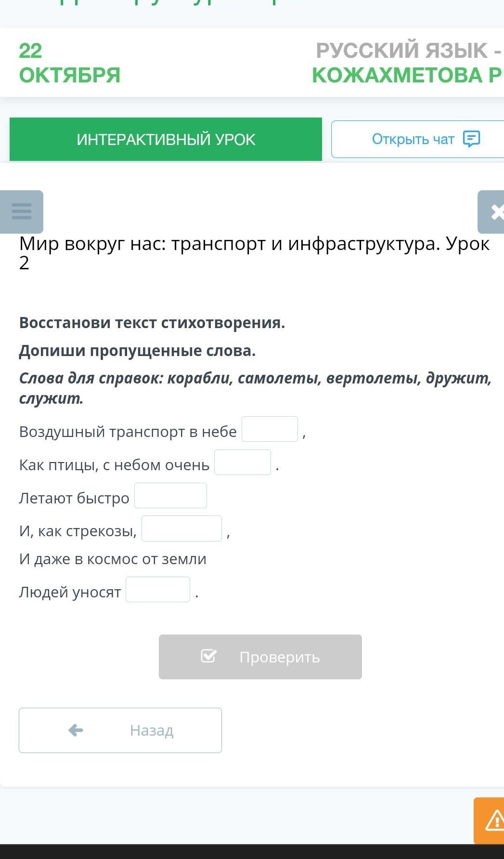Close the lesson panel with X icon
The width and height of the screenshot is (504, 859).
pos(494,212)
